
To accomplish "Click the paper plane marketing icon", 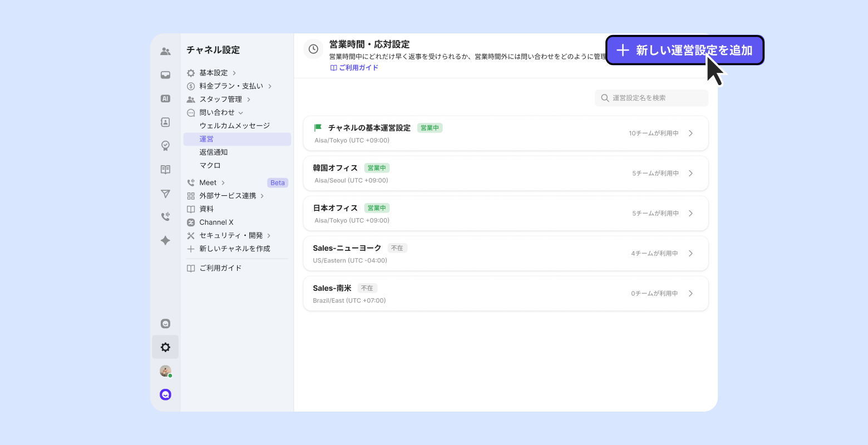I will [165, 194].
